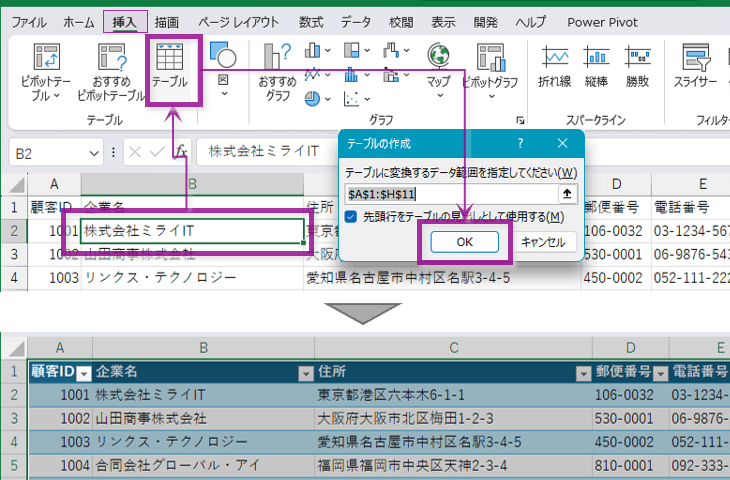730x480 pixels.
Task: Close the テーブルの作成 dialog
Action: pyautogui.click(x=562, y=143)
